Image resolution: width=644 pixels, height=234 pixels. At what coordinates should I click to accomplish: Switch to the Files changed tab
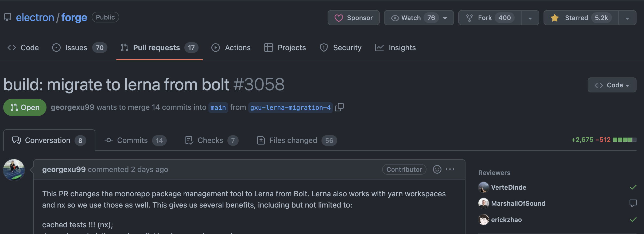click(x=297, y=140)
